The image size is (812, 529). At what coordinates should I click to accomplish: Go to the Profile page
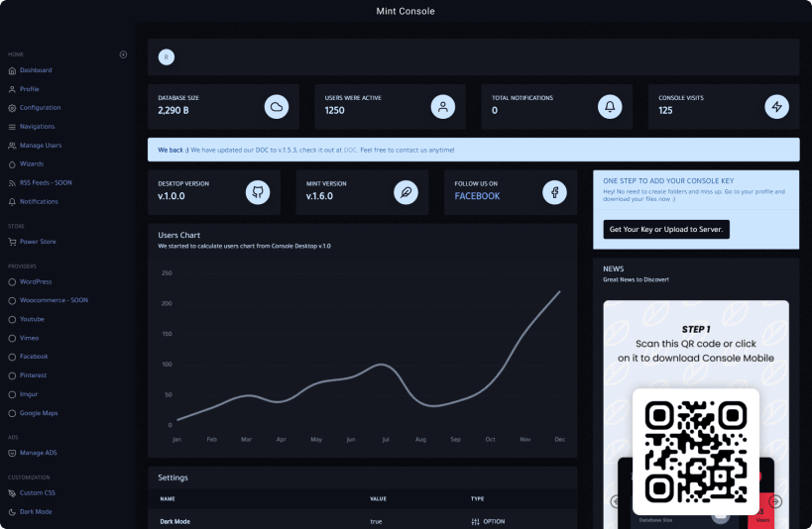tap(30, 89)
